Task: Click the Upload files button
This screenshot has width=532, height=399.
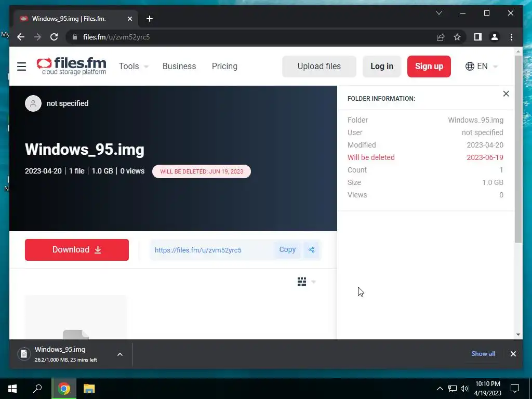Action: tap(319, 66)
